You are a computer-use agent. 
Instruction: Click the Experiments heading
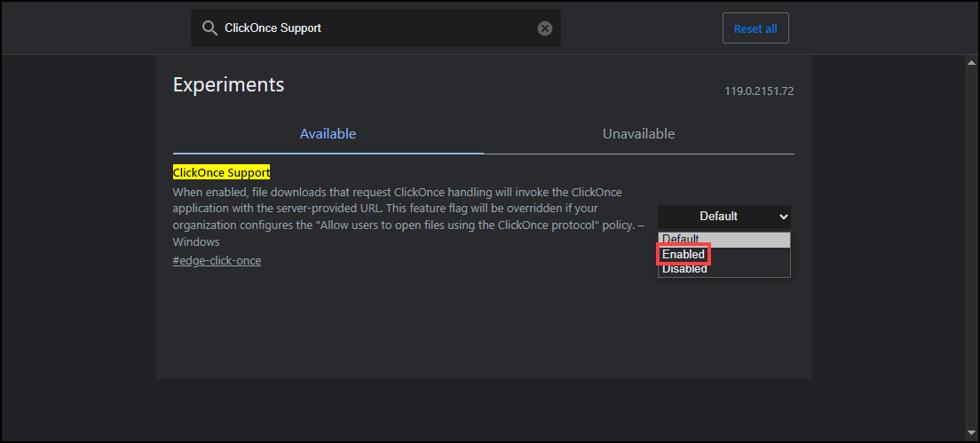click(x=229, y=84)
